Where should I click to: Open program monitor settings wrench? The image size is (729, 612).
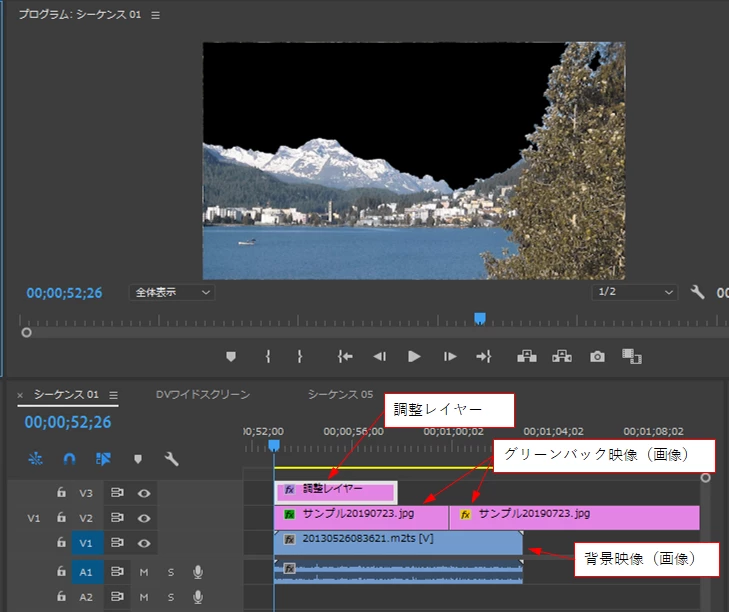697,293
